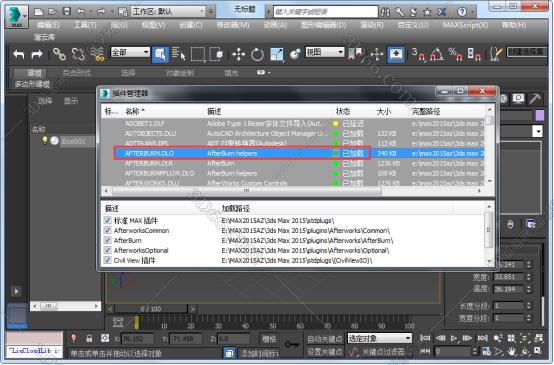Click the star favorites icon in title bar

click(427, 12)
